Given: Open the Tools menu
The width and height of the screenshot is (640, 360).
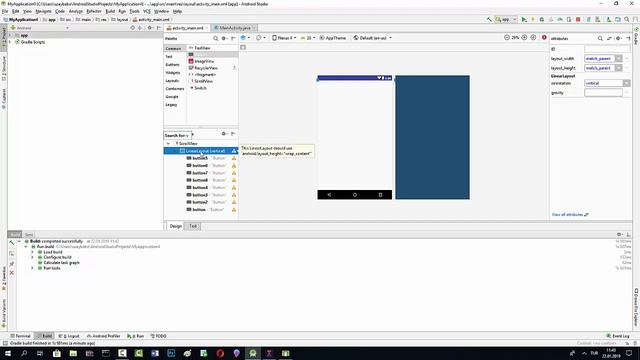Looking at the screenshot, I should 134,11.
